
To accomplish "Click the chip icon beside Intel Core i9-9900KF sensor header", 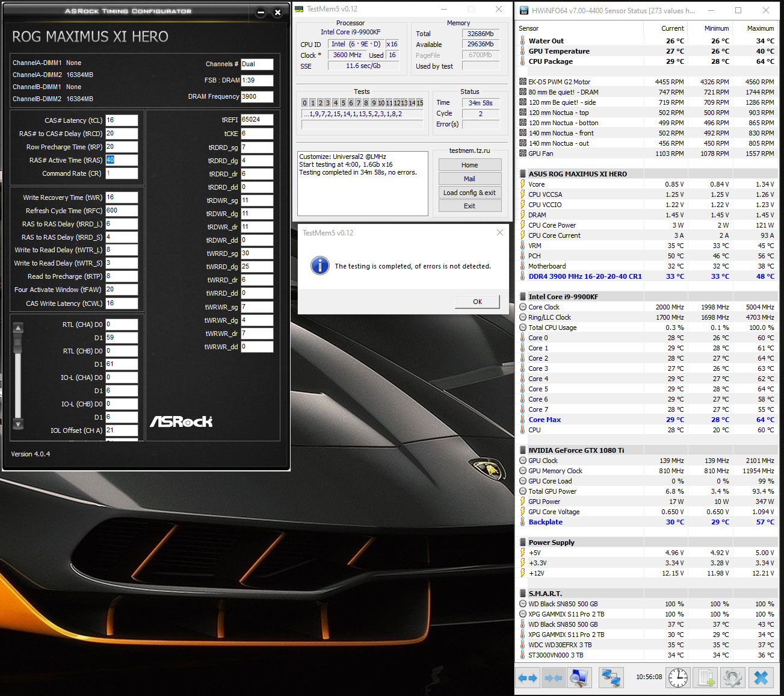I will [523, 297].
